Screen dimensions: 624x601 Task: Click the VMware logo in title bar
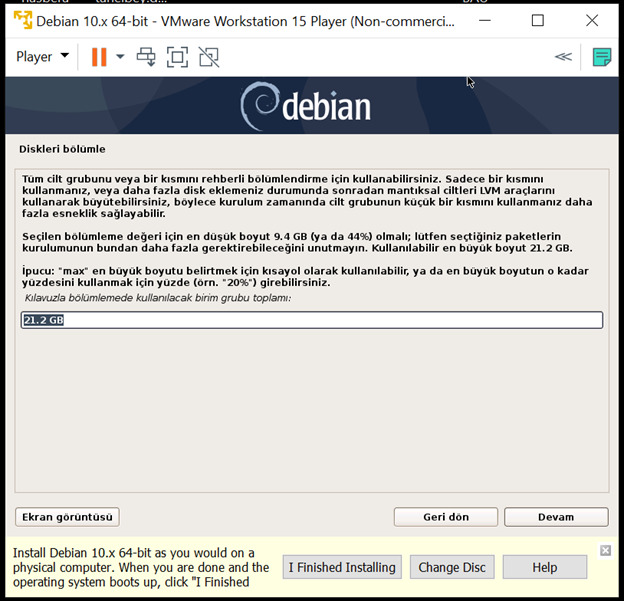coord(23,20)
